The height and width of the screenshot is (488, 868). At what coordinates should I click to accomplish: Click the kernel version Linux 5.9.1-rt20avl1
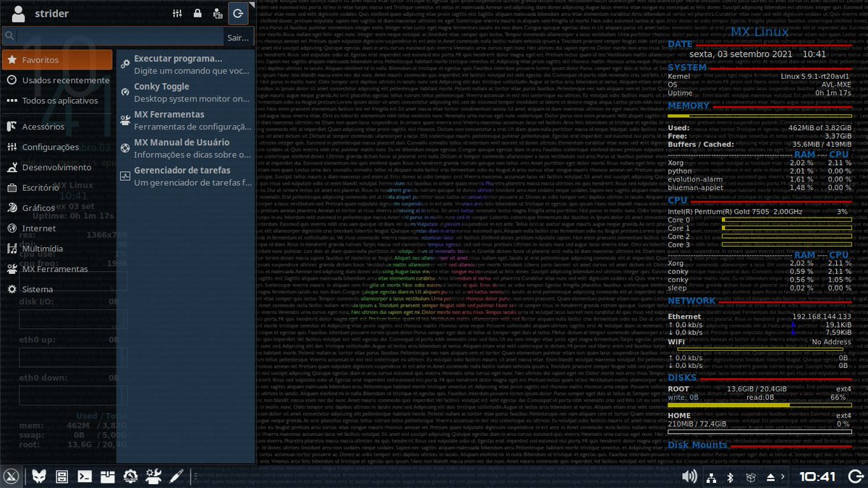point(816,76)
